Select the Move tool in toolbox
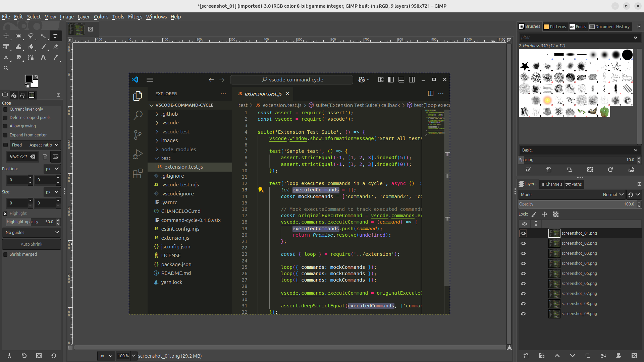 [x=6, y=36]
